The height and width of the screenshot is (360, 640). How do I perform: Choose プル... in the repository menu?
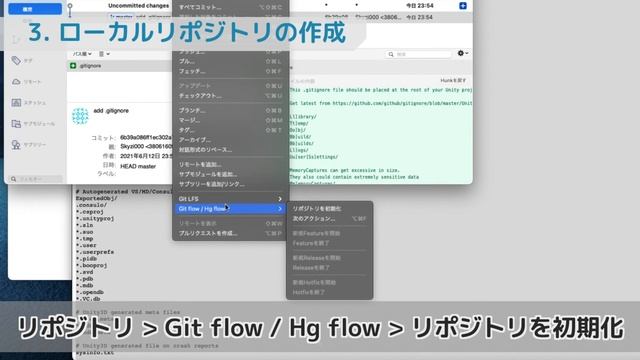tap(230, 61)
